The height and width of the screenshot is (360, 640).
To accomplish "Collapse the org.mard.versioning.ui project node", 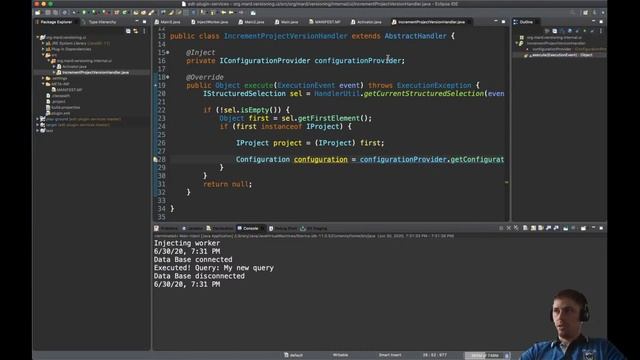I will tap(38, 37).
